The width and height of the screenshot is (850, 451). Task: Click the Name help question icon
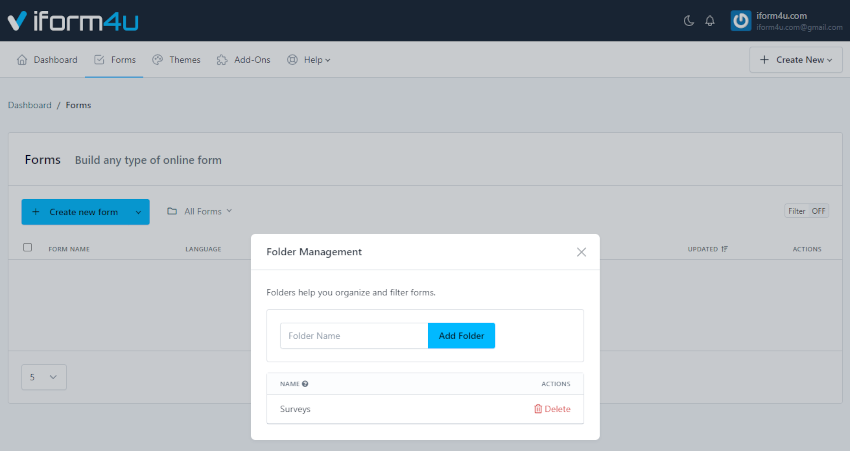click(305, 384)
